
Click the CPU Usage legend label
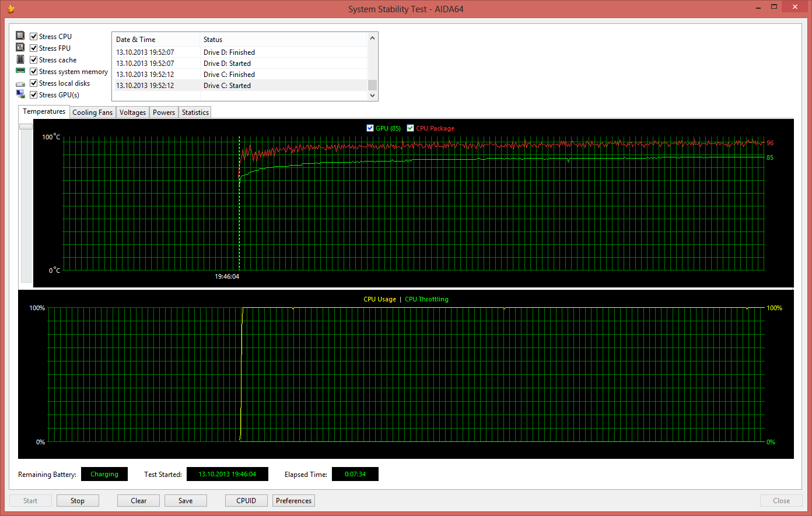point(380,299)
